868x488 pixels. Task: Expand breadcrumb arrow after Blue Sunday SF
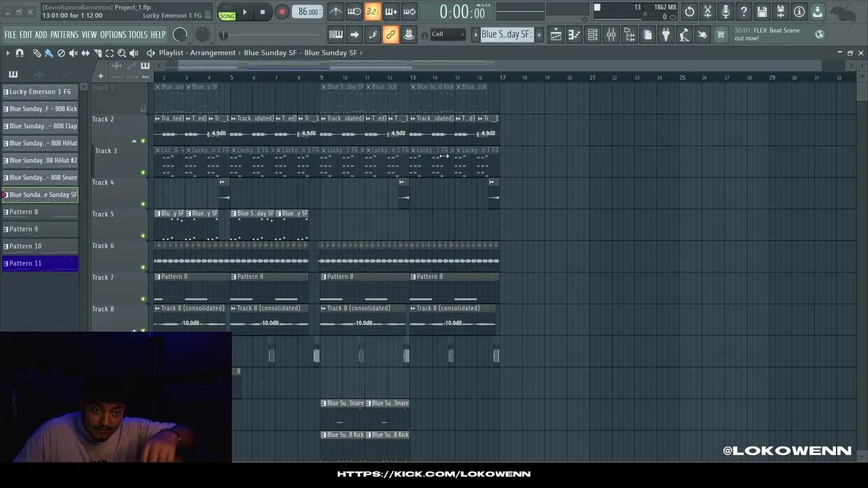pyautogui.click(x=361, y=53)
